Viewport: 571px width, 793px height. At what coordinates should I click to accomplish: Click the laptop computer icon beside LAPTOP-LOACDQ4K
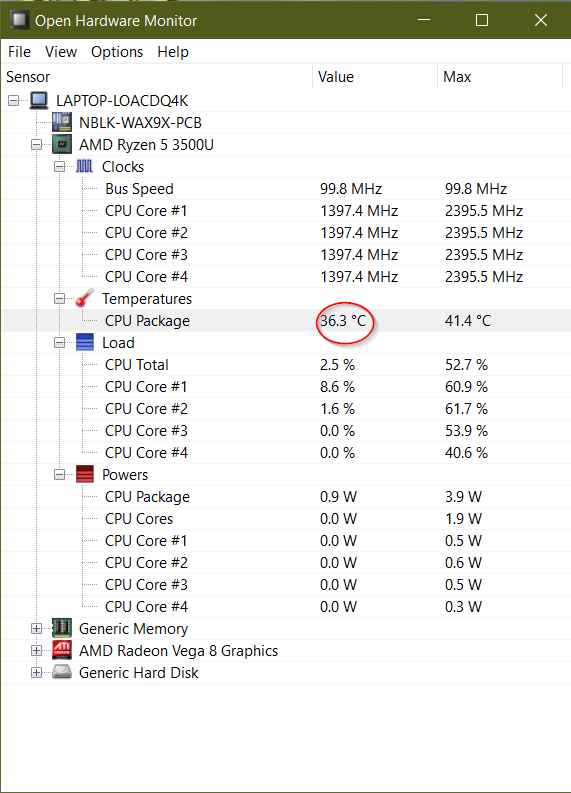pyautogui.click(x=39, y=100)
